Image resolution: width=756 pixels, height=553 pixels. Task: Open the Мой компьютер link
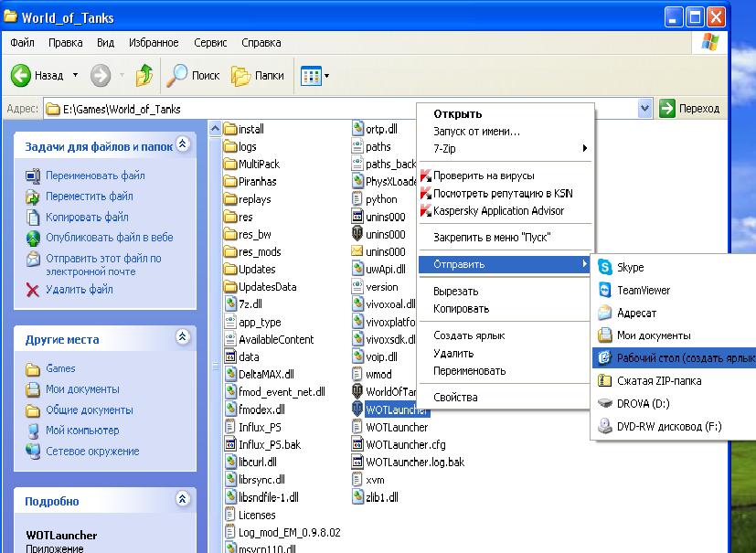[x=82, y=430]
